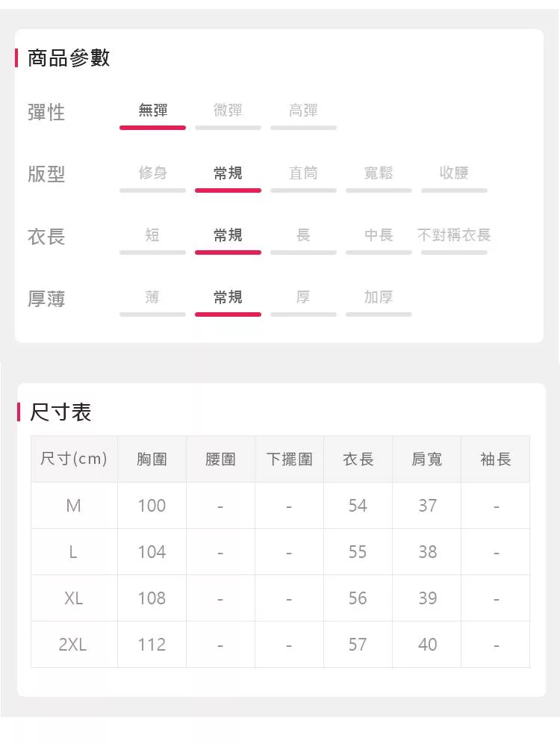560x744 pixels.
Task: Click the 胸圍 column header
Action: pyautogui.click(x=152, y=459)
